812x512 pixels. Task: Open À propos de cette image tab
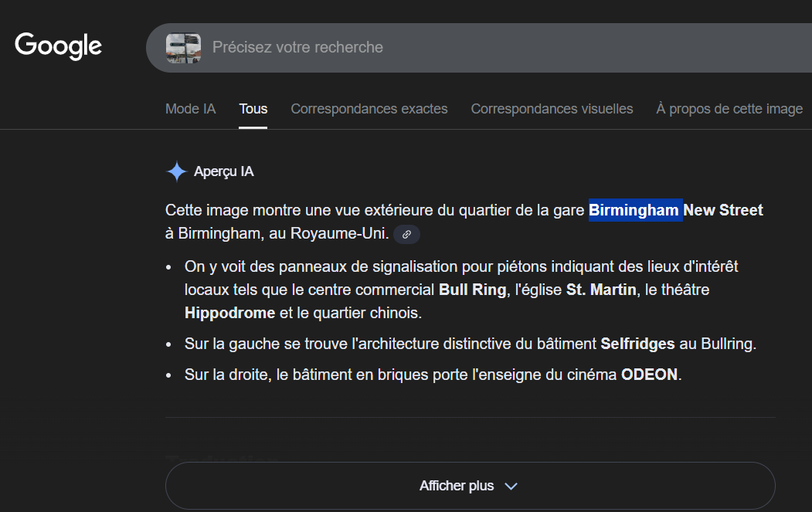pyautogui.click(x=729, y=109)
